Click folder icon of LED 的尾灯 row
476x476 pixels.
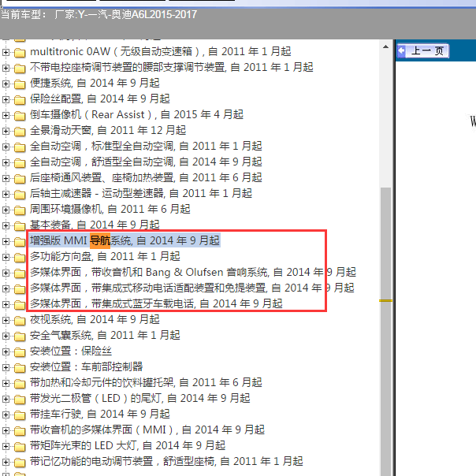tap(20, 400)
